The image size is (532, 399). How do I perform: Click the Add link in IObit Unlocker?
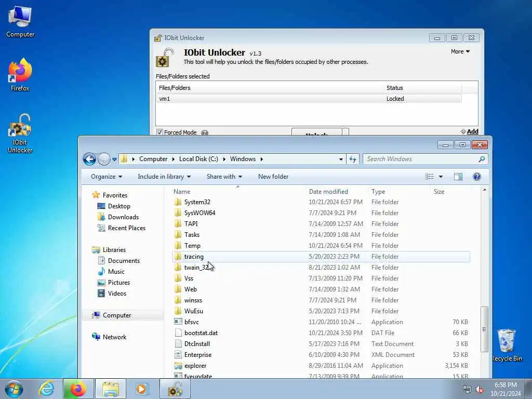click(470, 131)
